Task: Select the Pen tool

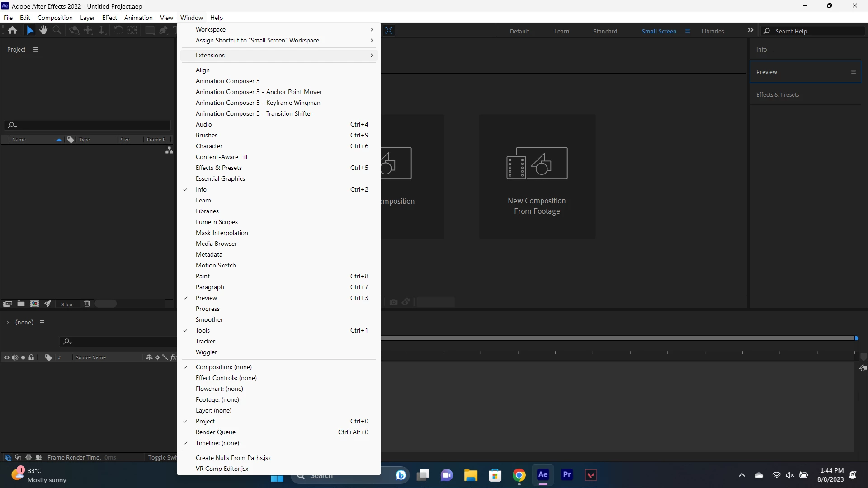Action: click(x=163, y=30)
